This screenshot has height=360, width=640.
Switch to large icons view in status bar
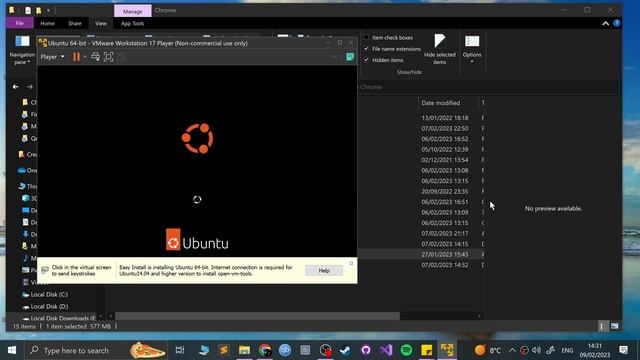pyautogui.click(x=614, y=326)
